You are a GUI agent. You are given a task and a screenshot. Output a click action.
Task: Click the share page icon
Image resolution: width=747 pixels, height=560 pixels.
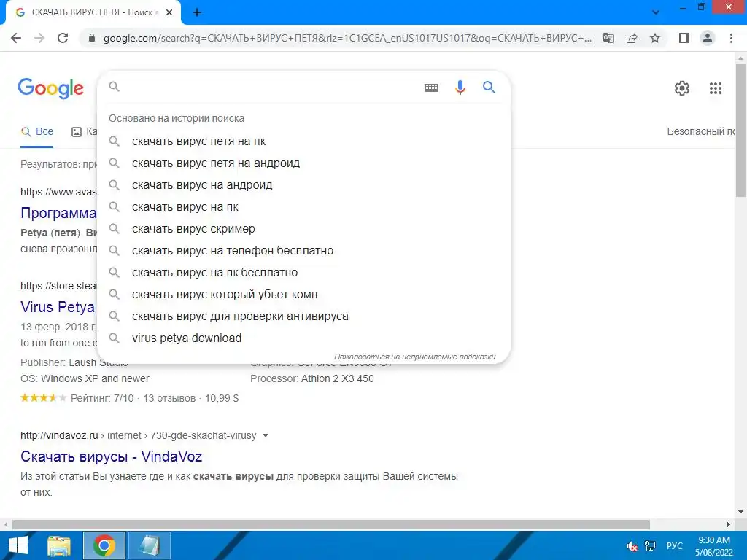pyautogui.click(x=632, y=38)
